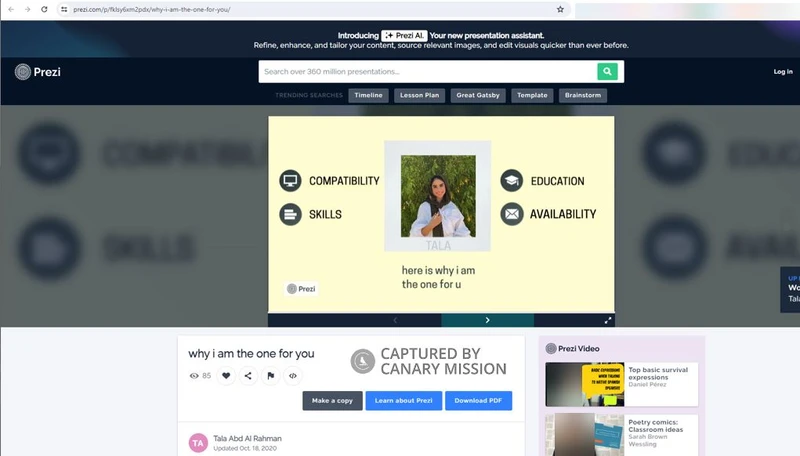Click the presentation search field

tap(428, 71)
